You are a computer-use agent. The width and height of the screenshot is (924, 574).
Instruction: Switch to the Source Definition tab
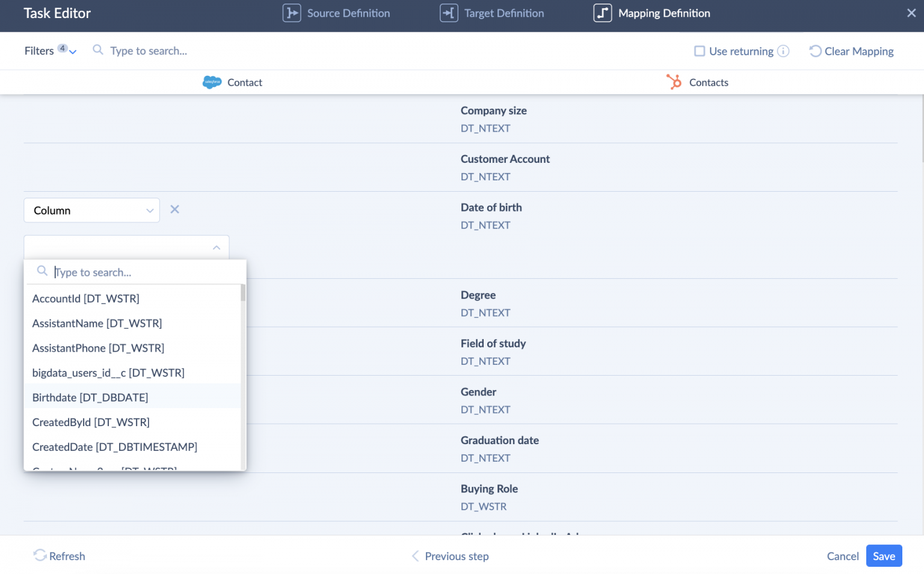pos(348,13)
